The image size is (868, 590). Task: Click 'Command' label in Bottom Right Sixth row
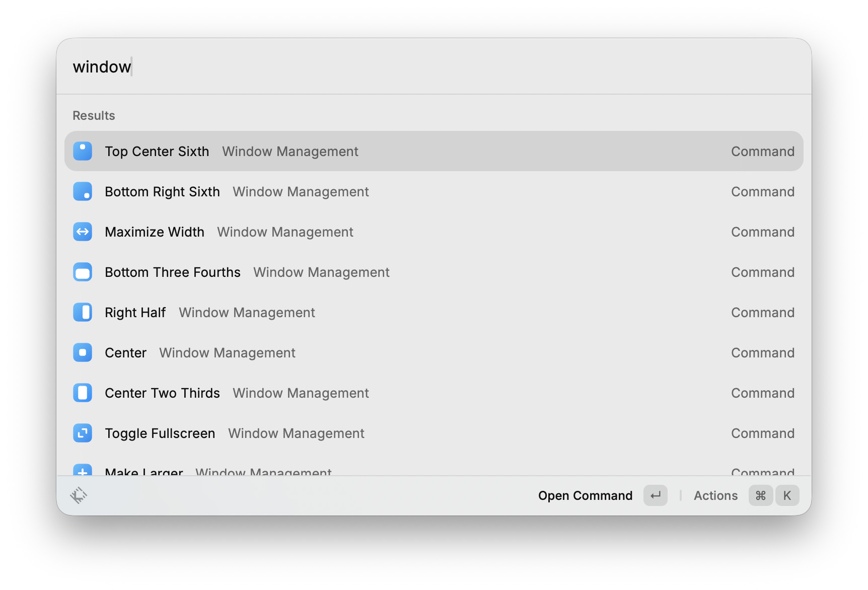coord(763,191)
